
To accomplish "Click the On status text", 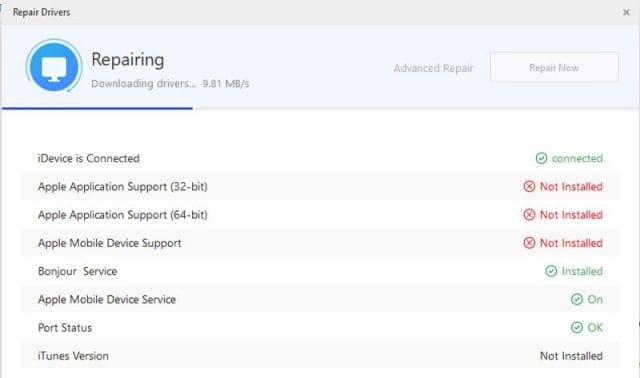I will pos(595,299).
